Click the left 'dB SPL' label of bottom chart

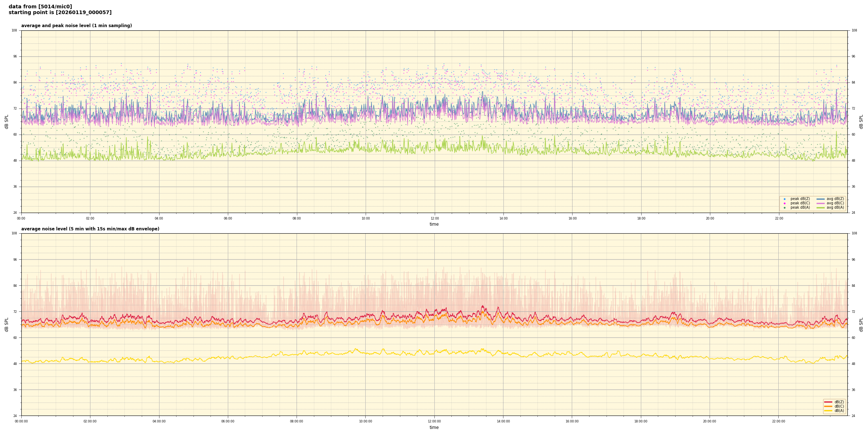point(7,324)
